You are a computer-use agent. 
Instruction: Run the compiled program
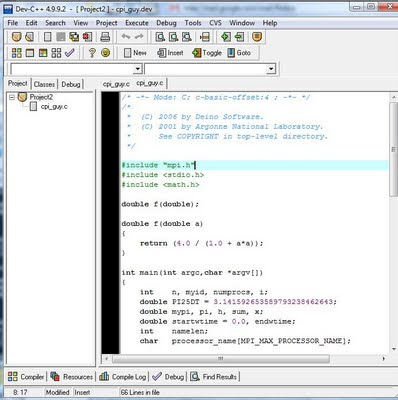coord(30,53)
